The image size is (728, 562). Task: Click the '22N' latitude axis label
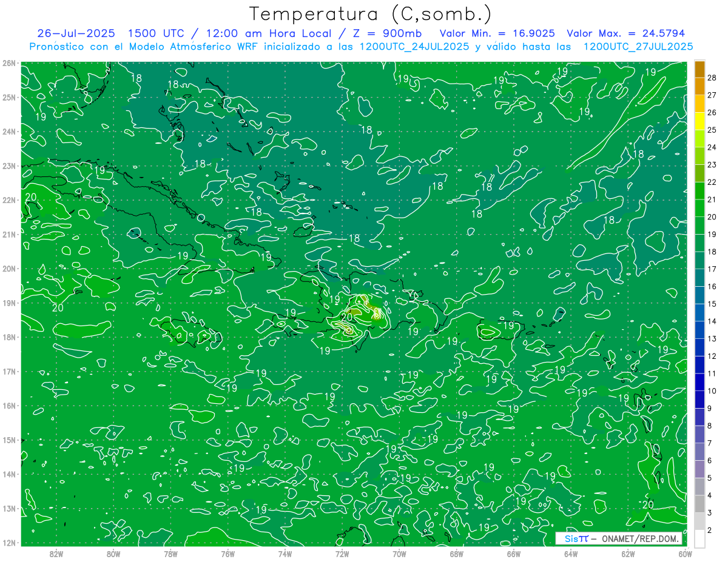coord(9,200)
